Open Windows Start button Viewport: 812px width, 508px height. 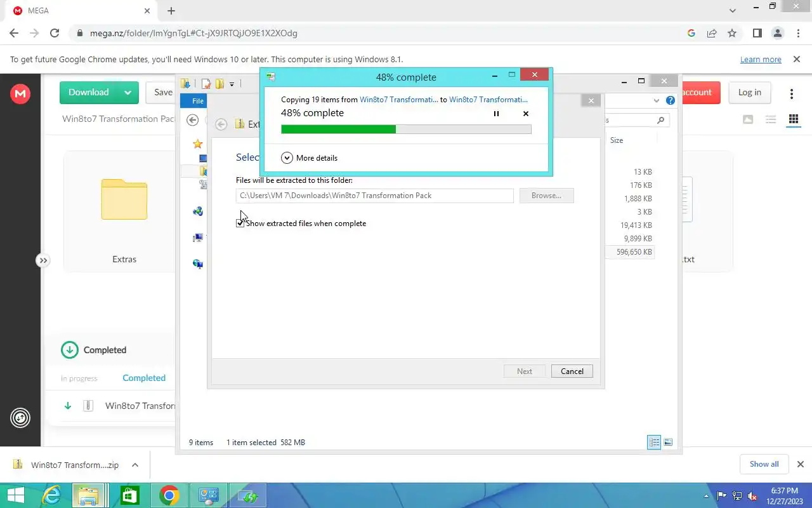tap(16, 495)
